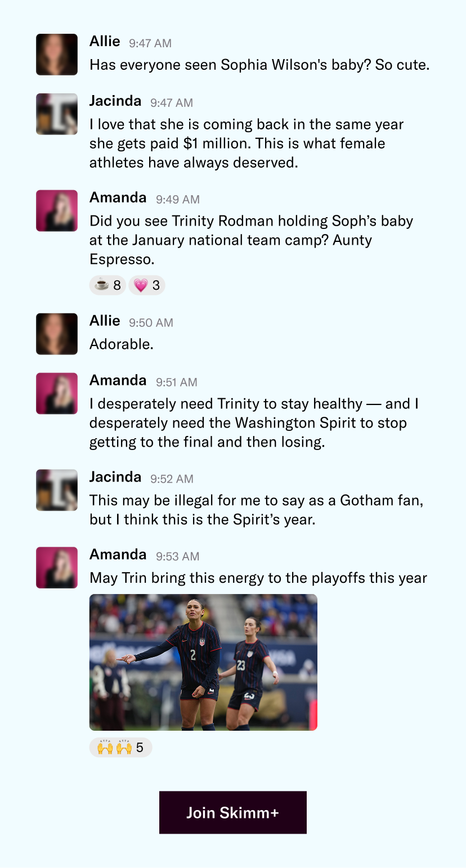Open Jacinda's avatar on the 9:47 AM message
466x868 pixels.
coord(57,114)
